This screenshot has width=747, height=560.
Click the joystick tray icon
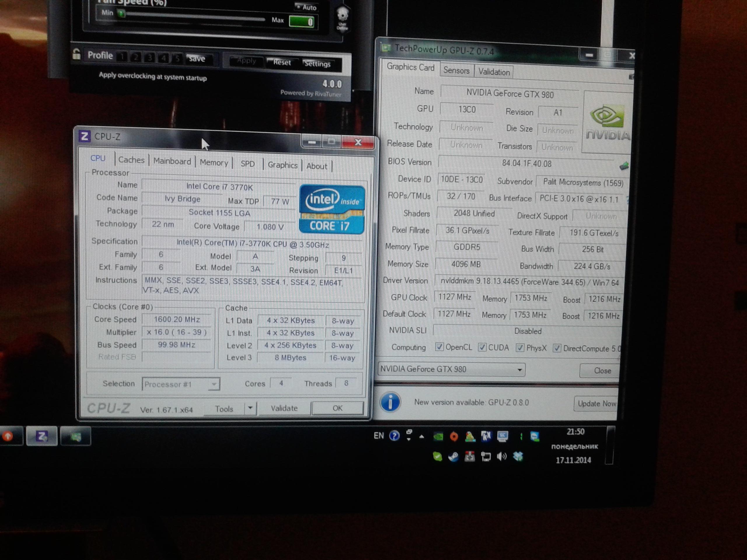pyautogui.click(x=470, y=457)
